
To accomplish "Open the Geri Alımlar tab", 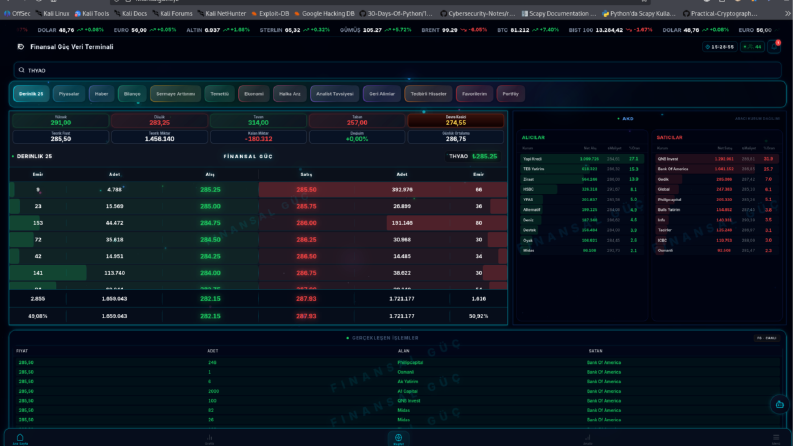I will (382, 94).
